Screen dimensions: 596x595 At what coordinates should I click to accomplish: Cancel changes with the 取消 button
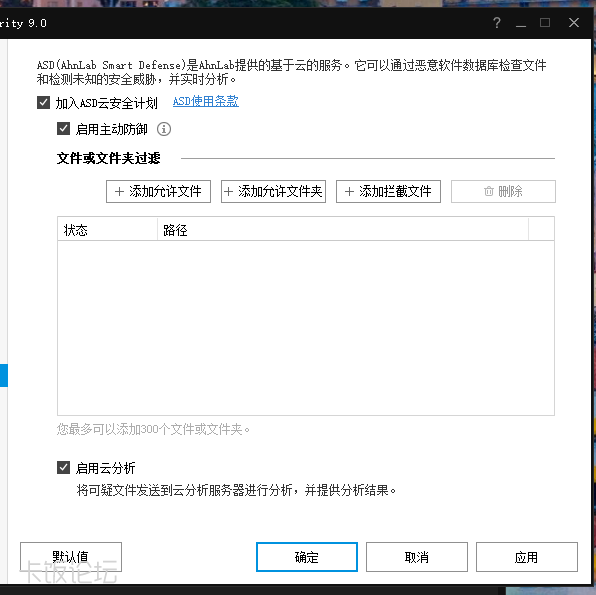[417, 557]
